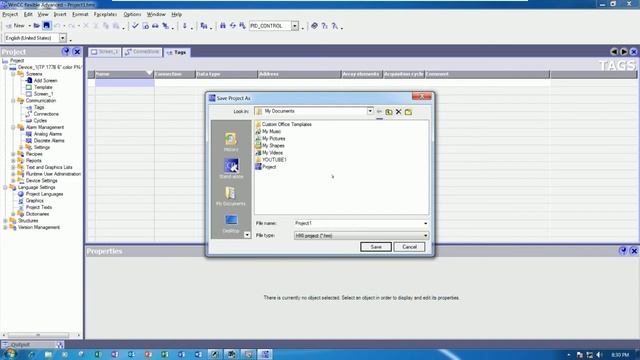Create a new folder in the dialog
This screenshot has height=360, width=640.
tap(408, 111)
